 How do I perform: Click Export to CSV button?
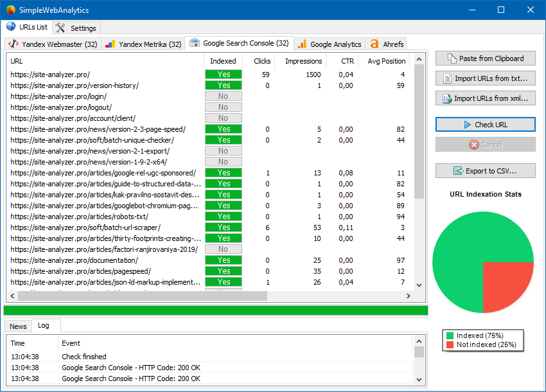pyautogui.click(x=485, y=171)
